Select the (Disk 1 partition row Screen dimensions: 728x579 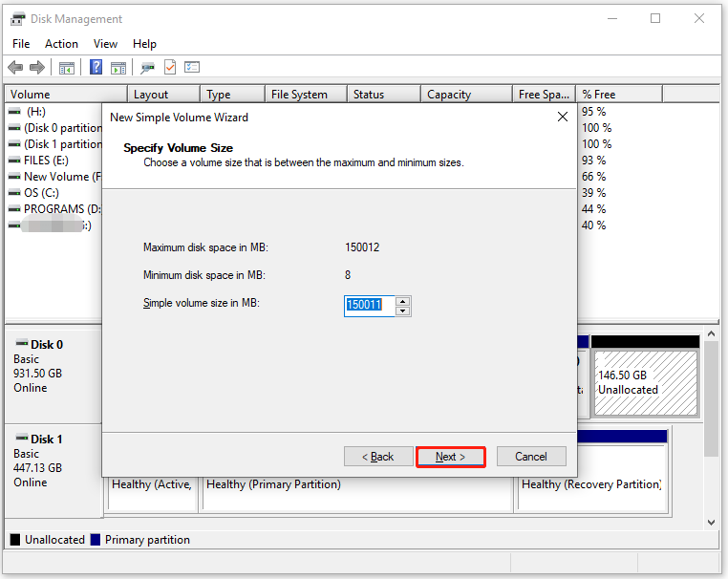[x=55, y=144]
